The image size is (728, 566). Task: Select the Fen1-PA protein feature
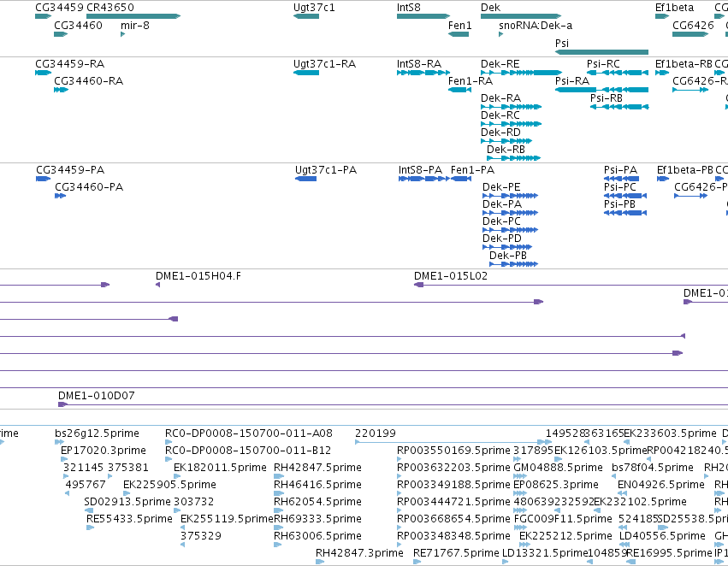461,179
